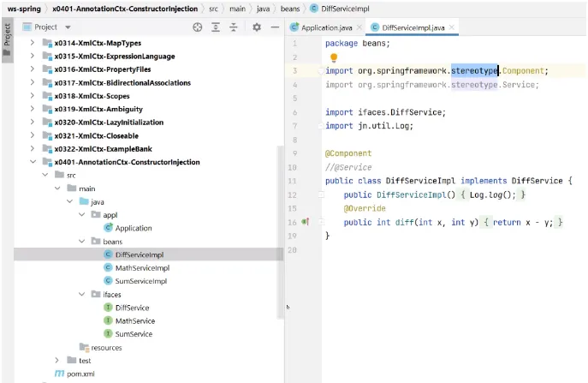This screenshot has width=588, height=383.
Task: Click commented //@Service on line 10
Action: tap(348, 167)
